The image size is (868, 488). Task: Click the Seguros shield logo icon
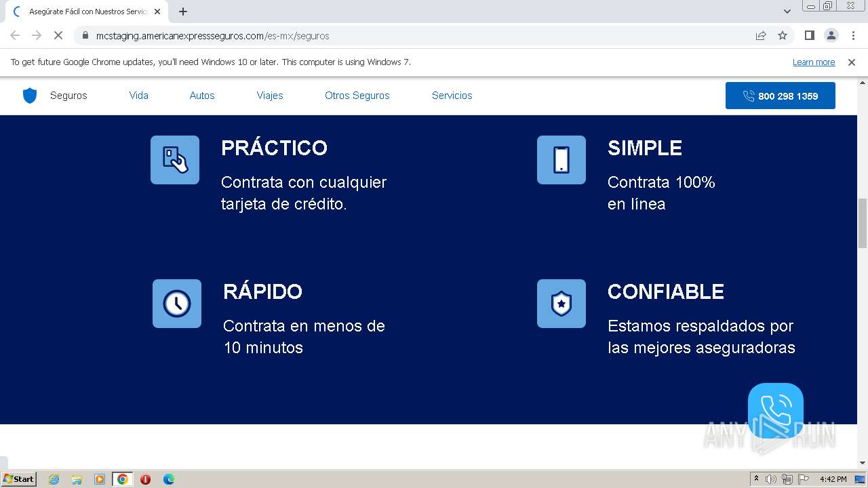coord(30,96)
